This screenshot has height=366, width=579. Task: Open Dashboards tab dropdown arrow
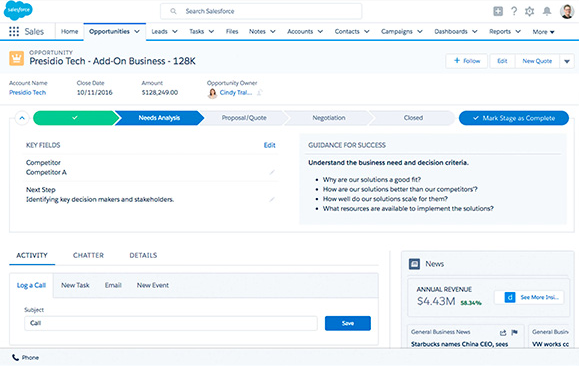475,31
